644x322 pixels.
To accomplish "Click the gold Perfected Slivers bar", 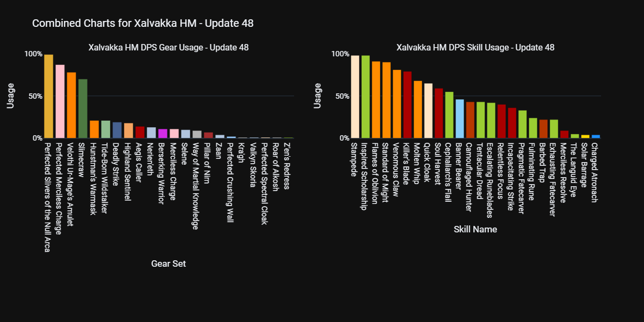I will pos(48,97).
